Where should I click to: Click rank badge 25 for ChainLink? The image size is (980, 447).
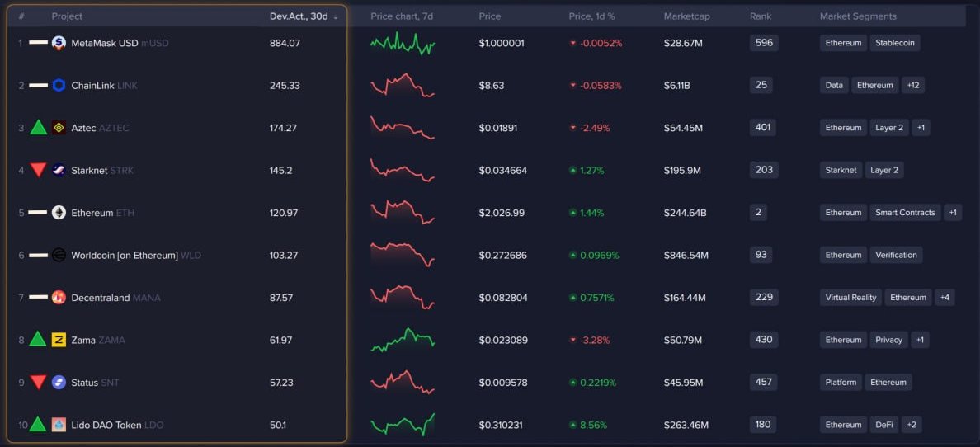point(761,85)
